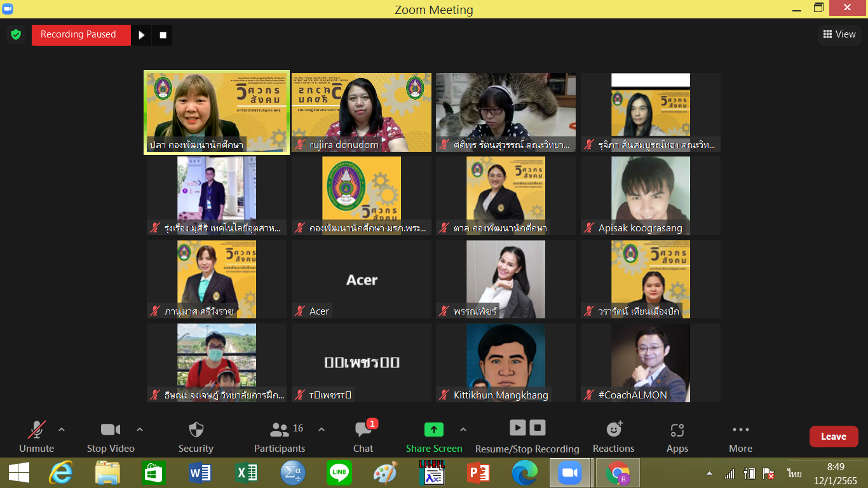Expand video options arrow beside Stop Video
Image resolution: width=868 pixels, height=488 pixels.
[x=140, y=430]
